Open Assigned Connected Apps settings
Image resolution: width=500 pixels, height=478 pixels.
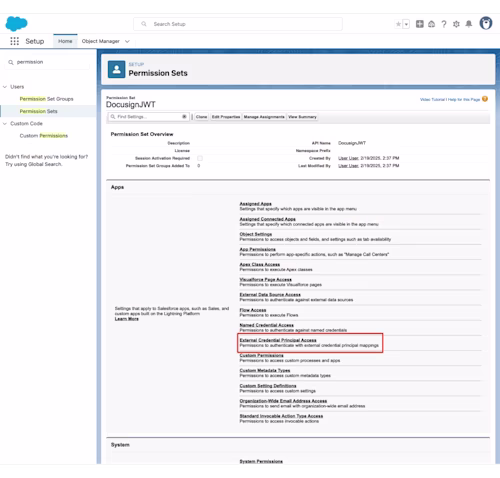(x=267, y=219)
